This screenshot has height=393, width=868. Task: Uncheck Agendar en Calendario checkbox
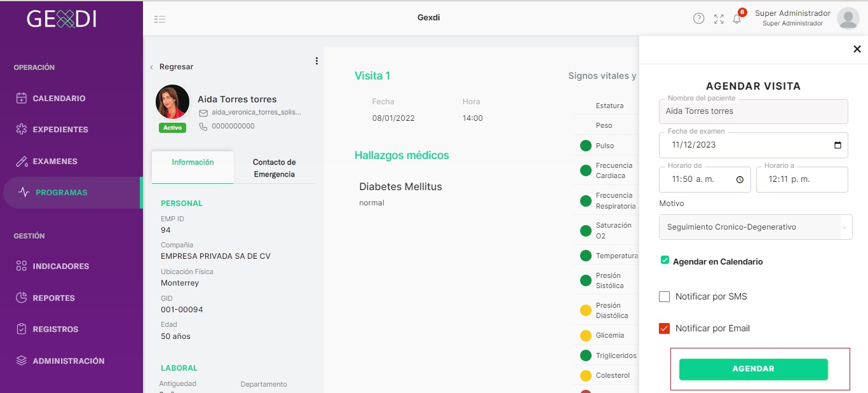click(x=665, y=260)
